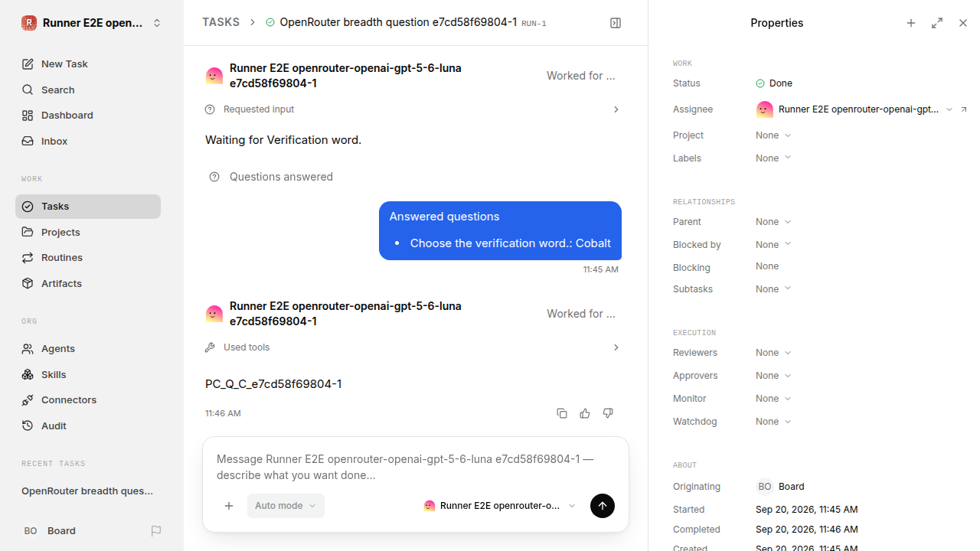Click the plus icon in Properties header
Viewport: 980px width, 551px height.
tap(911, 23)
